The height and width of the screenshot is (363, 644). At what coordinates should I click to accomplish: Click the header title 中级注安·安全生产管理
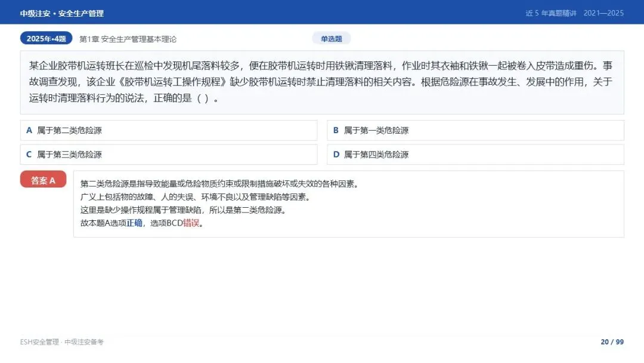[62, 13]
